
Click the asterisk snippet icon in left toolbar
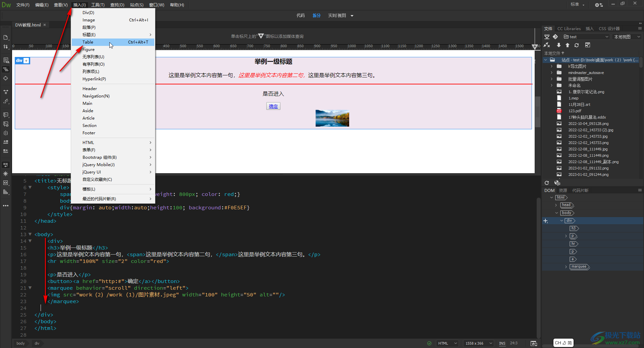pos(6,174)
